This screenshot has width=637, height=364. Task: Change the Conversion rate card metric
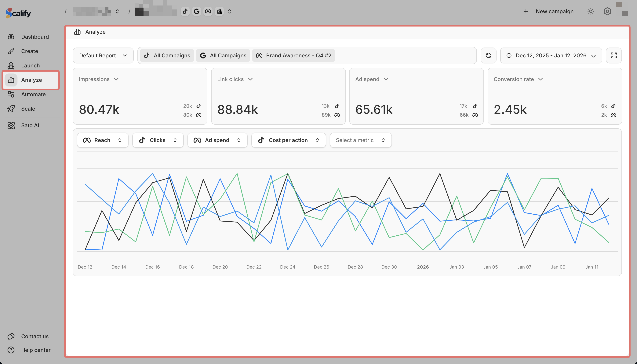[x=518, y=79]
